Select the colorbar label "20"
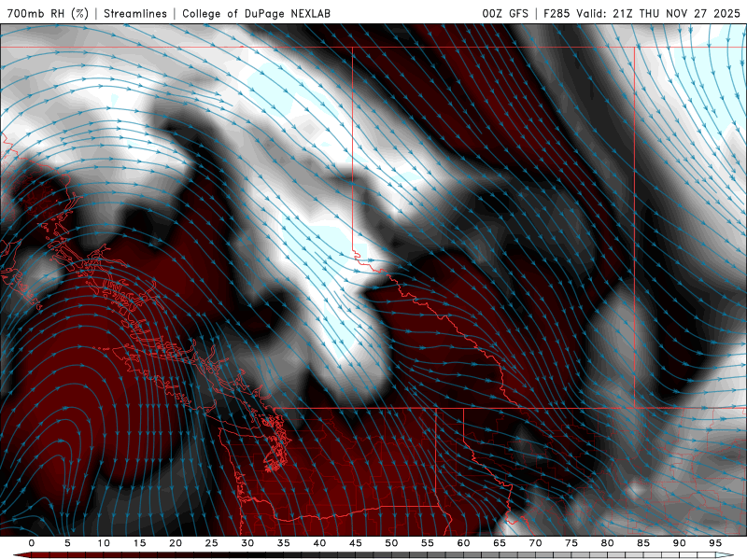This screenshot has height=560, width=747. click(x=176, y=543)
